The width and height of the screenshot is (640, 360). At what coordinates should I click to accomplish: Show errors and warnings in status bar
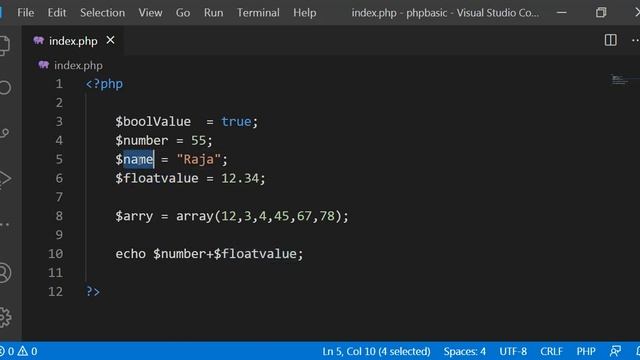(18, 351)
